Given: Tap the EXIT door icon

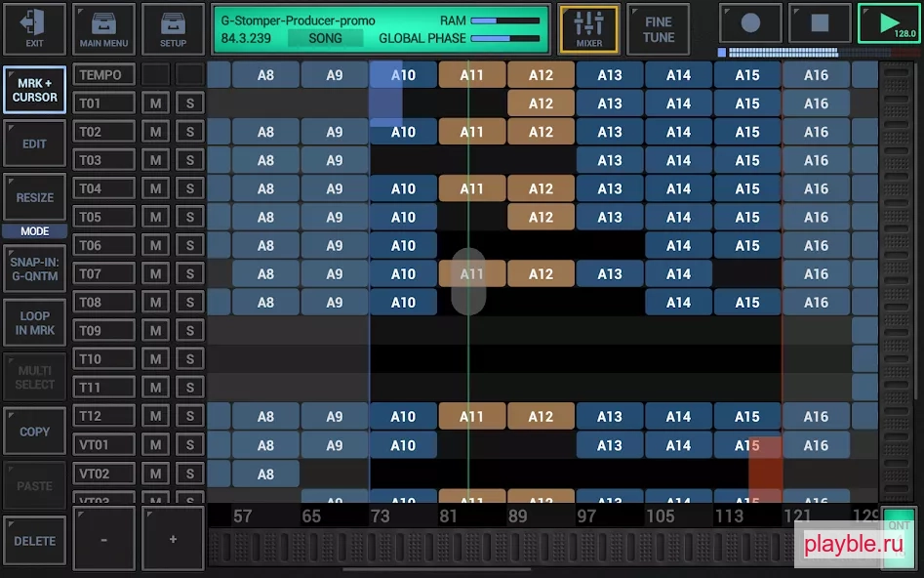Looking at the screenshot, I should click(34, 29).
